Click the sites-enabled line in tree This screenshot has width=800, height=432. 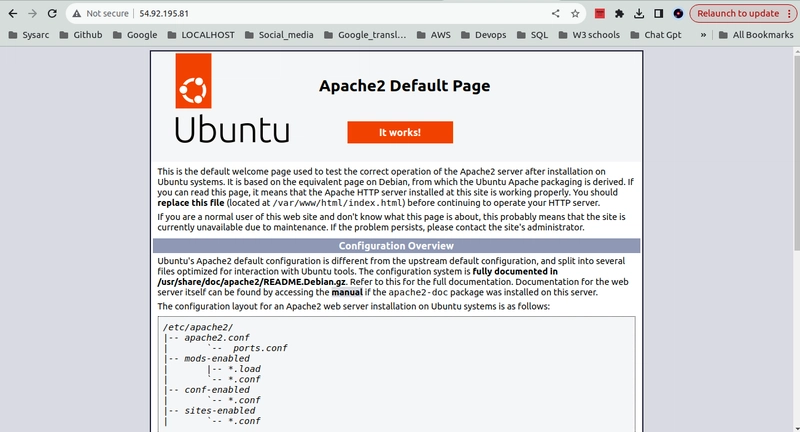pos(220,411)
